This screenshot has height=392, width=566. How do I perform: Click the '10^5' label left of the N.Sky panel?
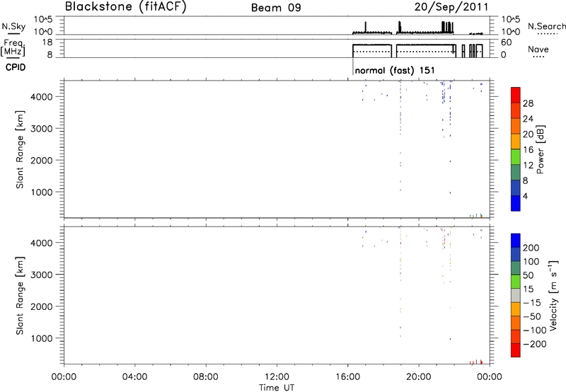tap(43, 20)
